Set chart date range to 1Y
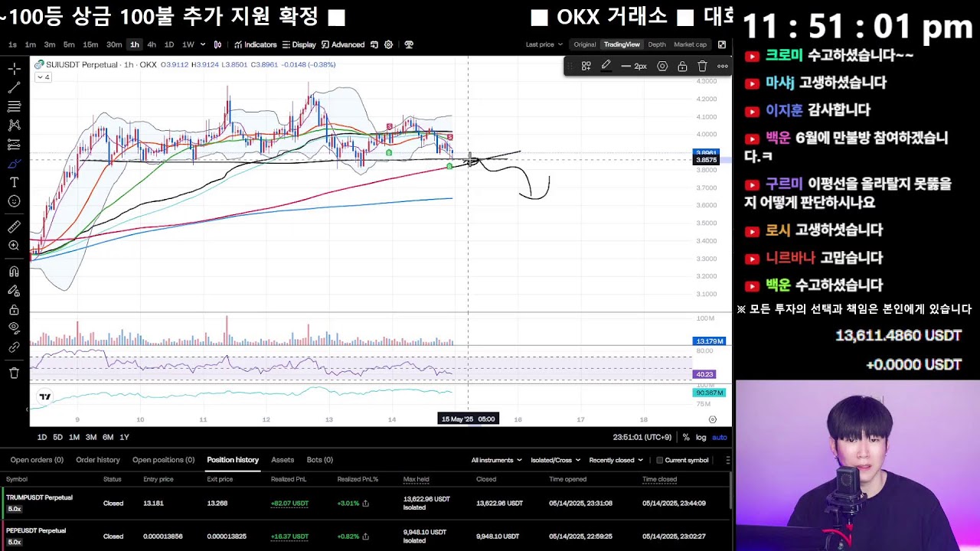Viewport: 980px width, 551px height. 124,437
